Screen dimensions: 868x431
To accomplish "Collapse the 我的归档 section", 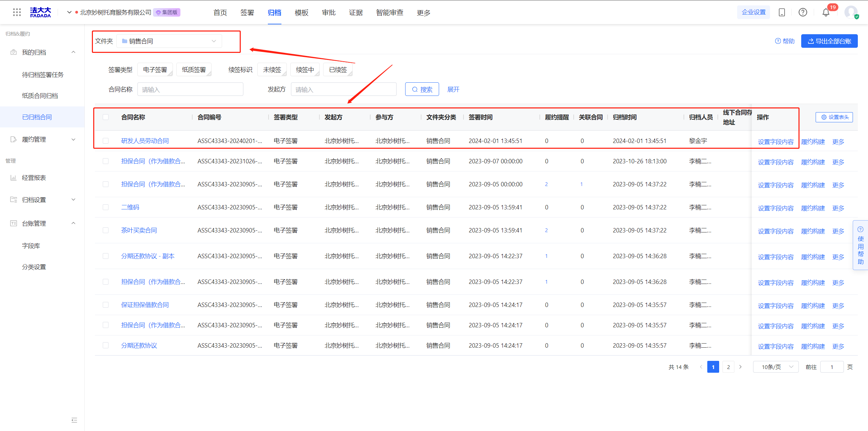I will point(74,52).
